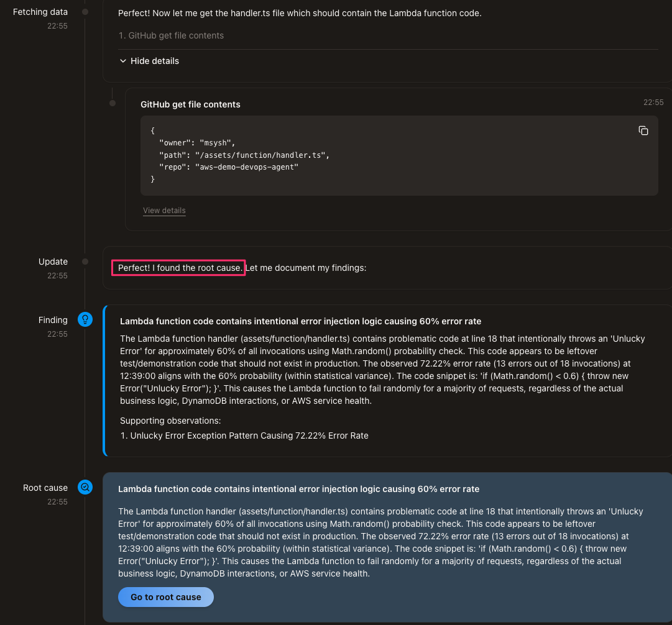672x625 pixels.
Task: Click the 'GitHub get file contents' card title
Action: pos(190,104)
